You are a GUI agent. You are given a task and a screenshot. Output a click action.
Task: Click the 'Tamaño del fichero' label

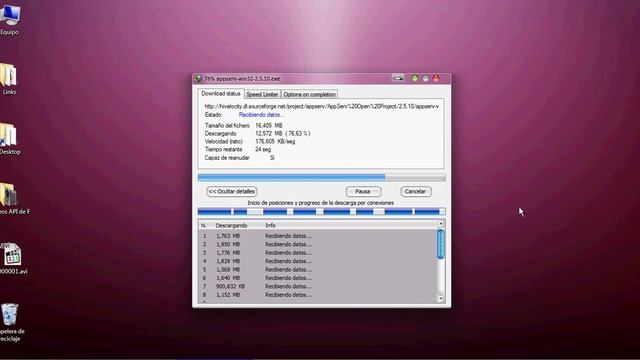pyautogui.click(x=227, y=125)
